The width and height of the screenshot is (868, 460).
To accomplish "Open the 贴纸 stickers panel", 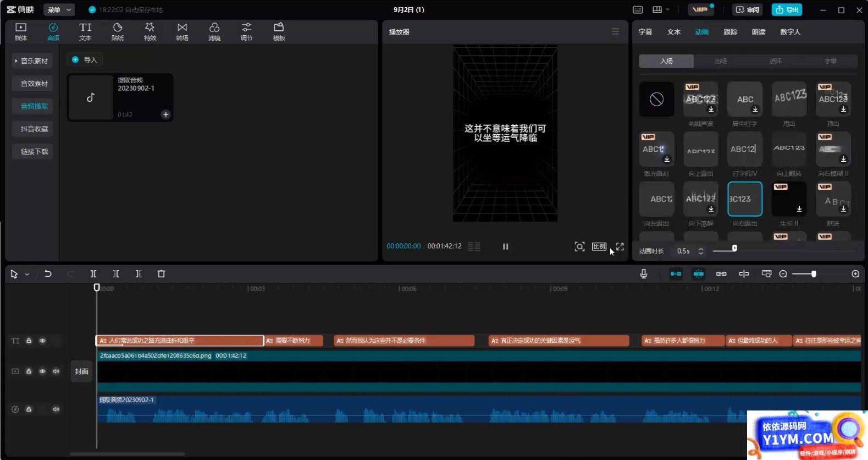I will coord(118,32).
